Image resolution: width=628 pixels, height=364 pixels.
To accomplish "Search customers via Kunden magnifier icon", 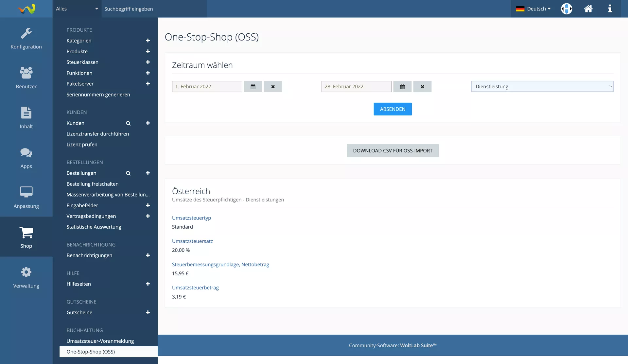I will tap(128, 123).
